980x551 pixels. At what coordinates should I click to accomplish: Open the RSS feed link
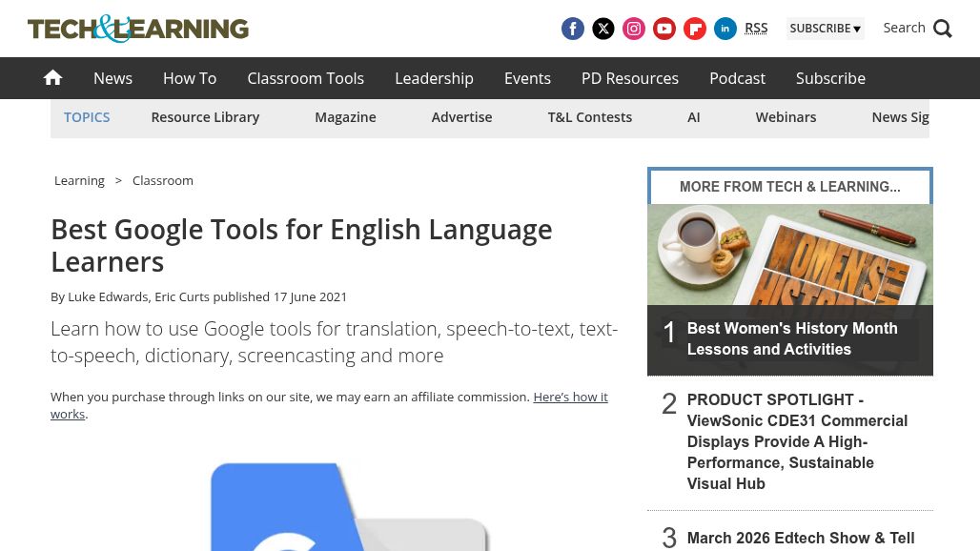click(756, 28)
